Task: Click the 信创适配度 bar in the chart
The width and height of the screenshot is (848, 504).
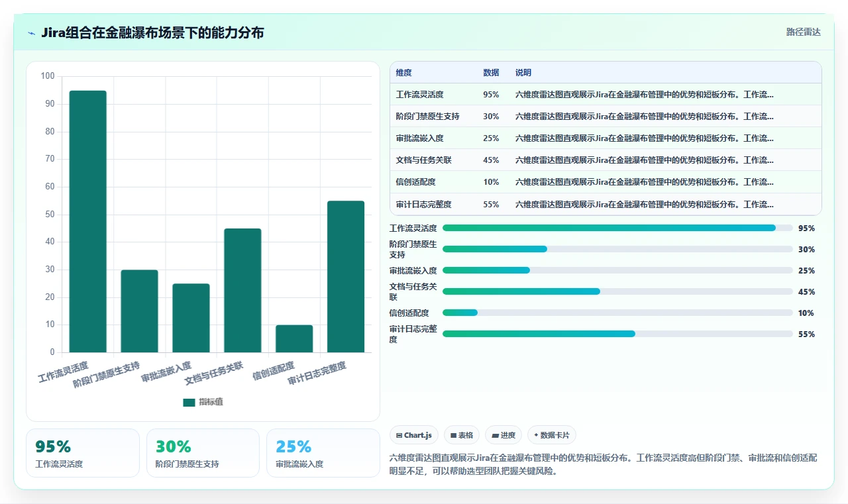Action: pos(294,338)
